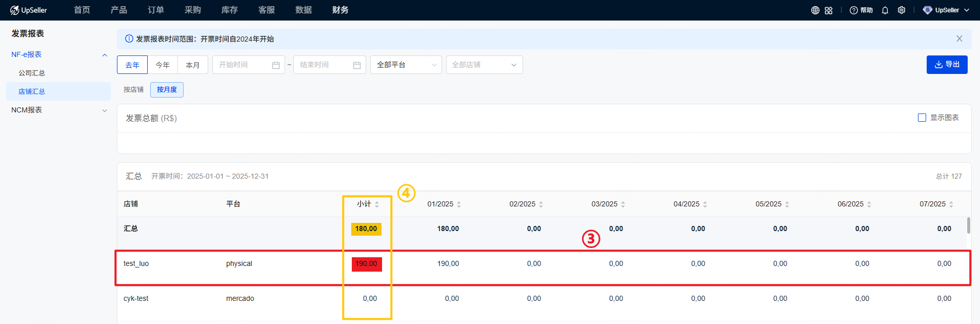Open the language globe icon
The width and height of the screenshot is (980, 324).
pyautogui.click(x=815, y=10)
